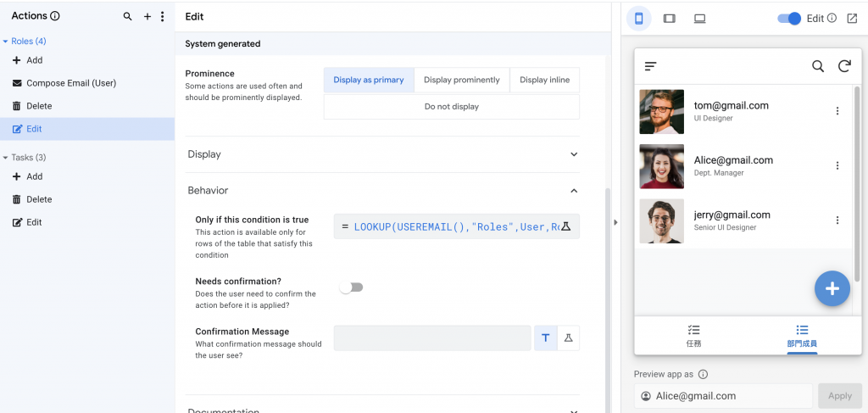Collapse the Behavior section
Image resolution: width=868 pixels, height=413 pixels.
(574, 191)
